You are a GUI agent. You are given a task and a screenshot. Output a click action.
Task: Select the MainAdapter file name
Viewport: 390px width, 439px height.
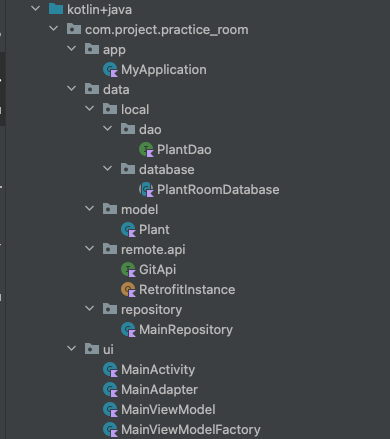[159, 390]
